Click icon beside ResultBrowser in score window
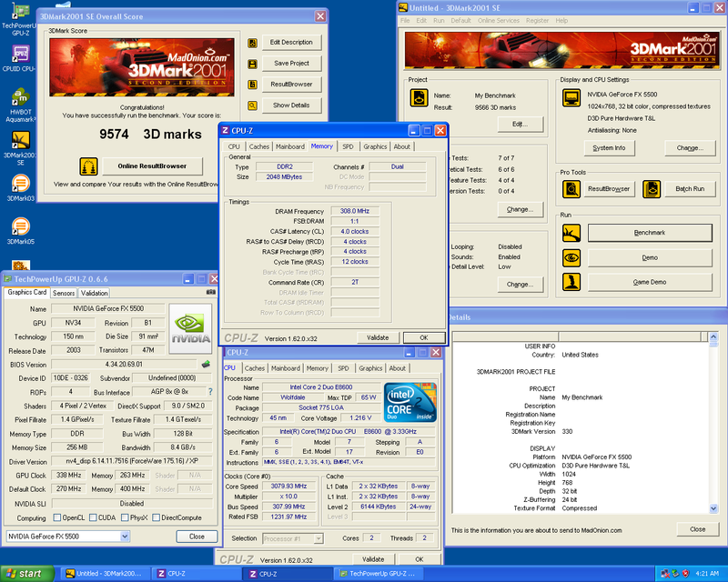The width and height of the screenshot is (728, 582). [252, 85]
